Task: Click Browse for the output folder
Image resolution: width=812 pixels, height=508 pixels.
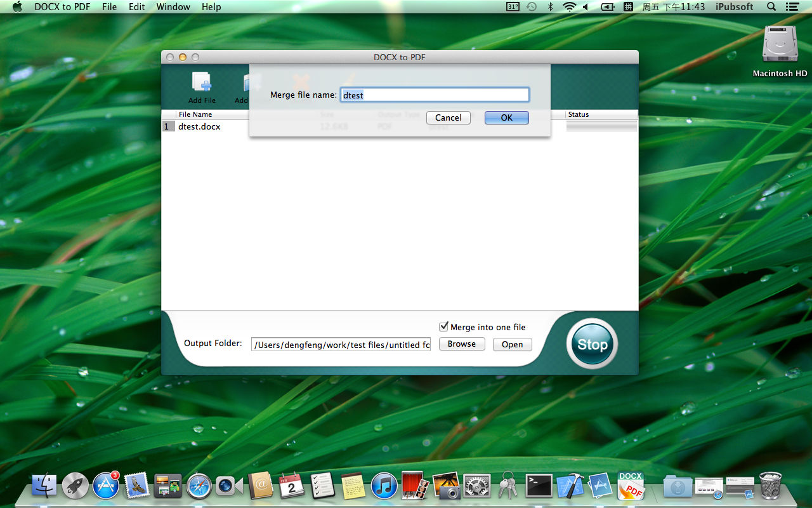Action: [462, 344]
